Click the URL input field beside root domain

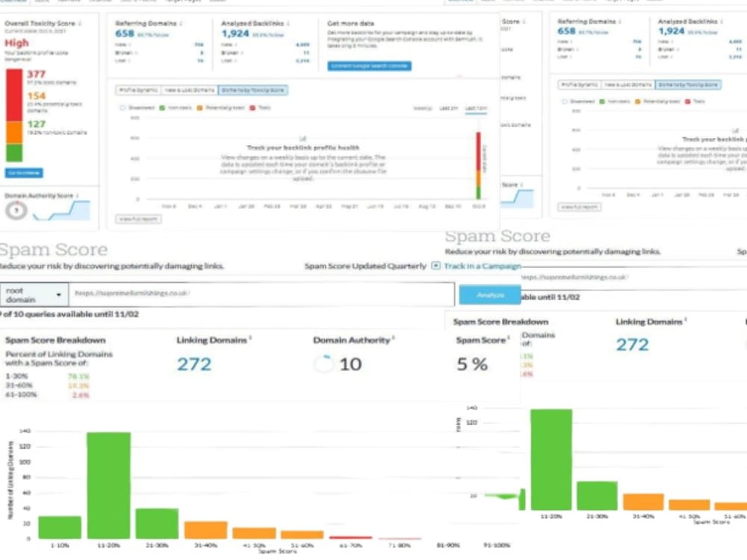261,293
